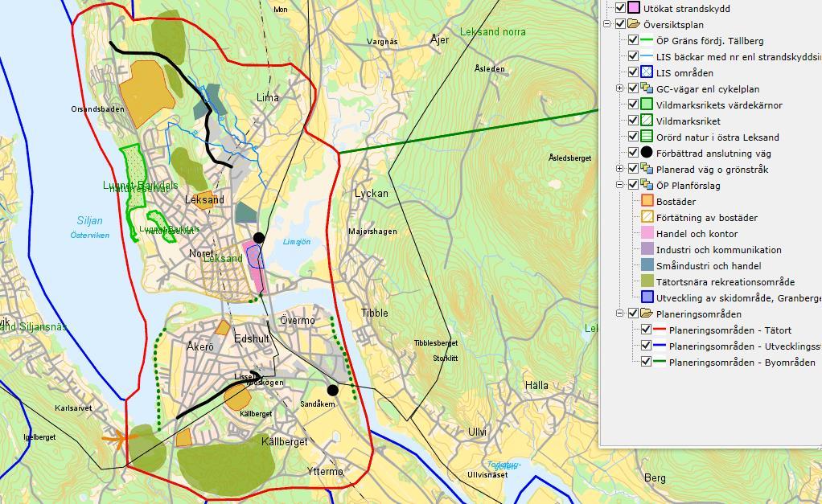Click the Orsandsbaden label on the map

point(98,109)
